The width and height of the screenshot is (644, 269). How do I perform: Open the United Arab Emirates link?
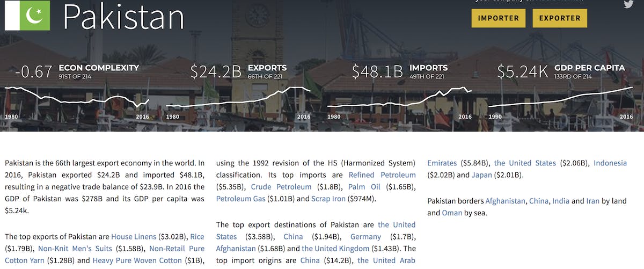tap(386, 261)
